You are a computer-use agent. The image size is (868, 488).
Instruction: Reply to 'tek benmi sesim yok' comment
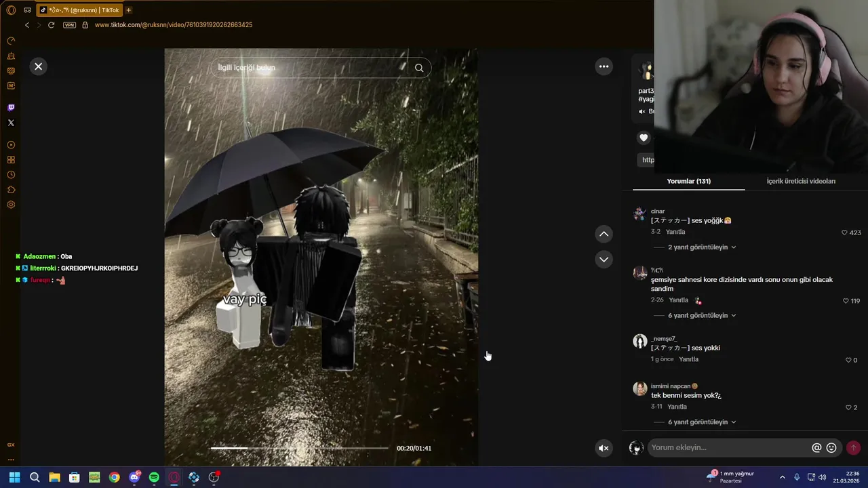pyautogui.click(x=677, y=407)
